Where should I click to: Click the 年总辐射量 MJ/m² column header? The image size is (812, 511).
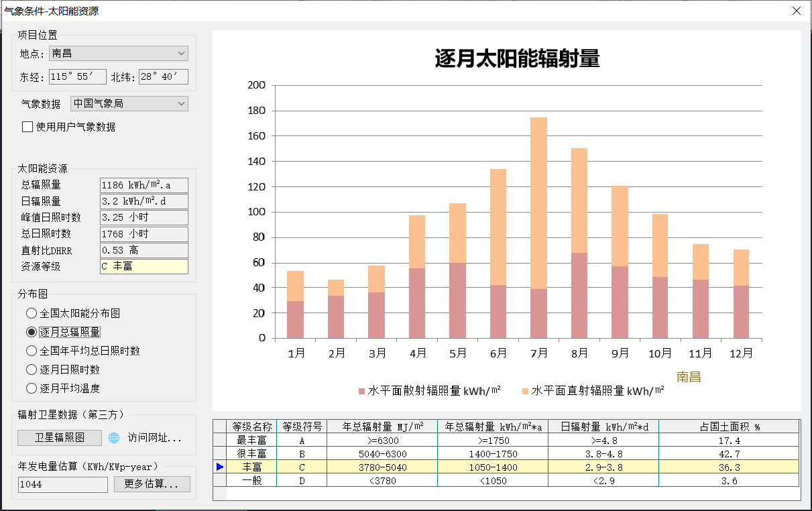[382, 427]
